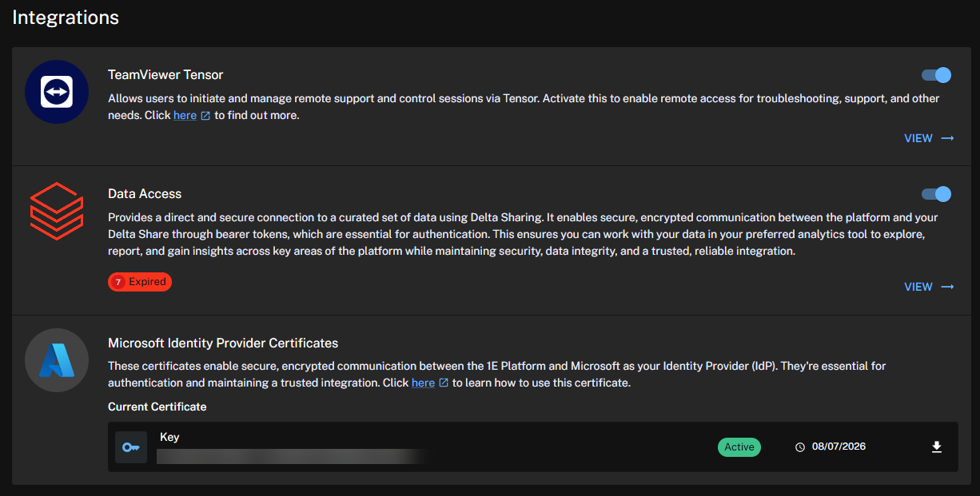Image resolution: width=980 pixels, height=496 pixels.
Task: Click the 08/07/2026 certificate expiry date
Action: click(x=839, y=446)
